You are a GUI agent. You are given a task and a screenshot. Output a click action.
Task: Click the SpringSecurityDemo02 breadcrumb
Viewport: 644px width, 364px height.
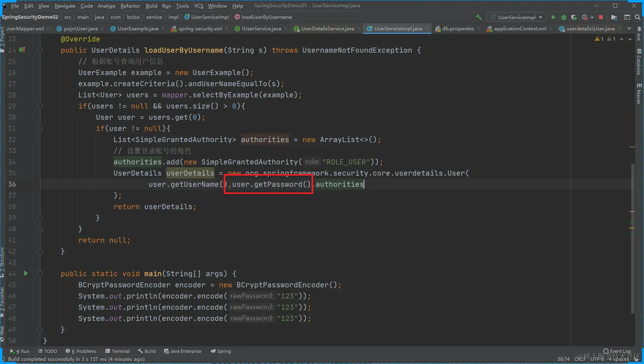pos(30,17)
